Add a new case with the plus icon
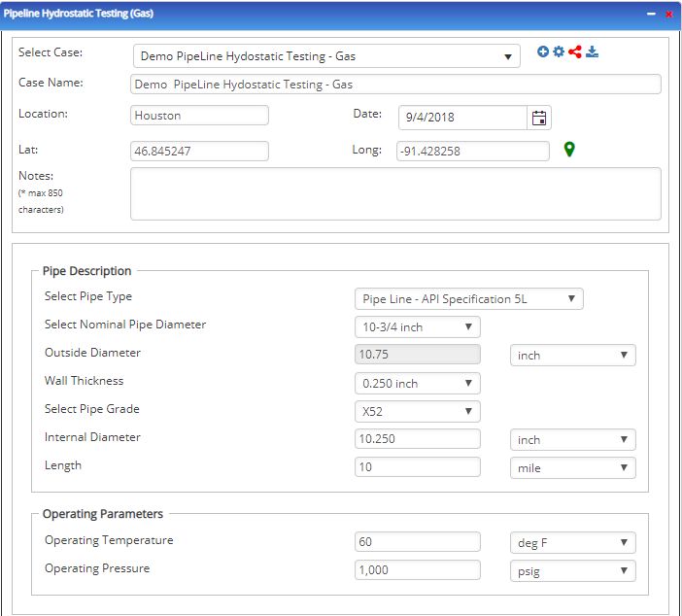 pyautogui.click(x=543, y=51)
